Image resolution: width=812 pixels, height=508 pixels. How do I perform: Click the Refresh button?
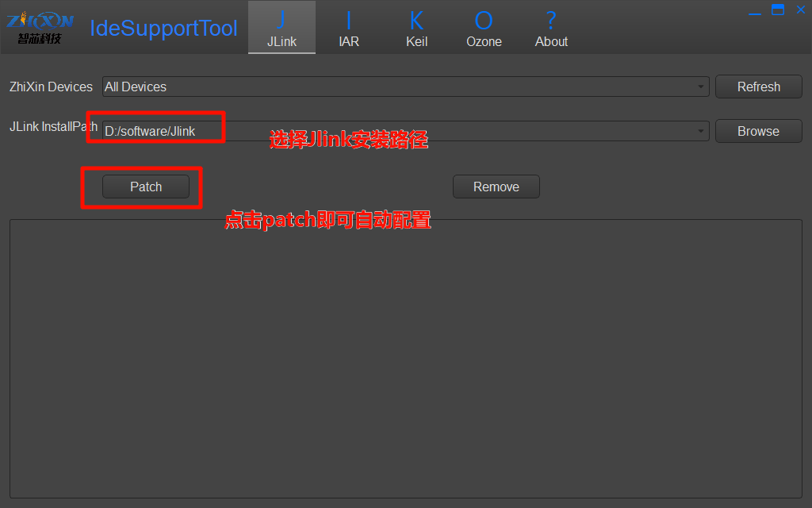pyautogui.click(x=759, y=87)
